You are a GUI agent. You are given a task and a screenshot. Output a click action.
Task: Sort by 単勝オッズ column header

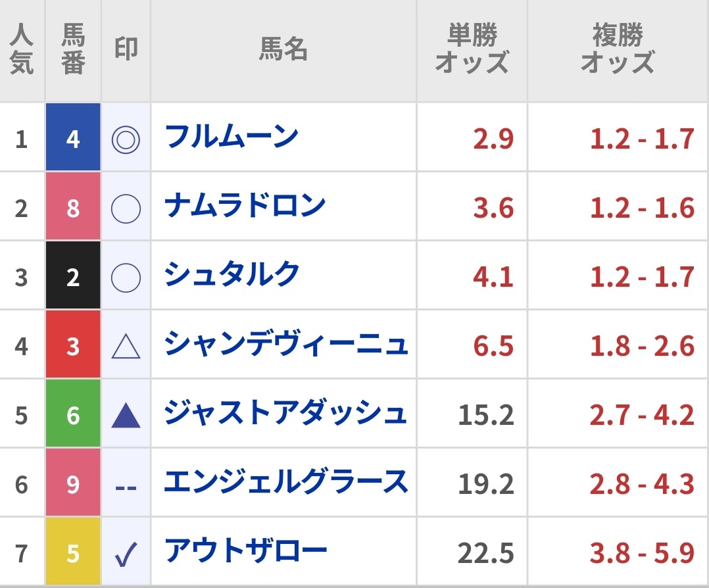tap(472, 49)
